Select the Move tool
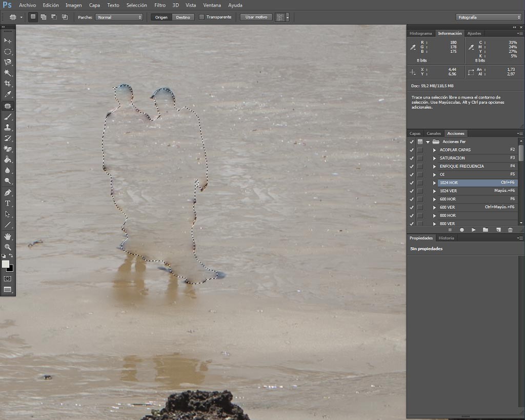 [7, 41]
